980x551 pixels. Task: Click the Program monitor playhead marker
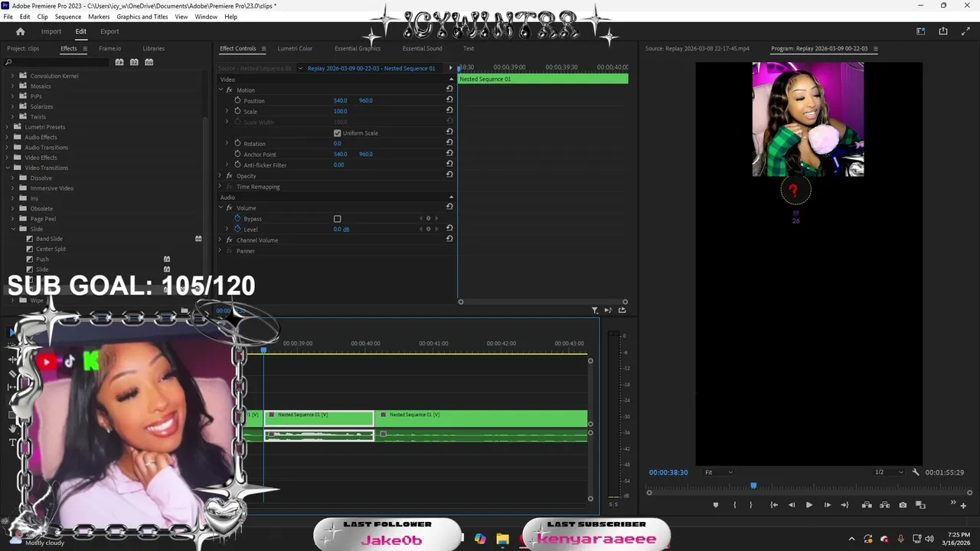coord(753,485)
